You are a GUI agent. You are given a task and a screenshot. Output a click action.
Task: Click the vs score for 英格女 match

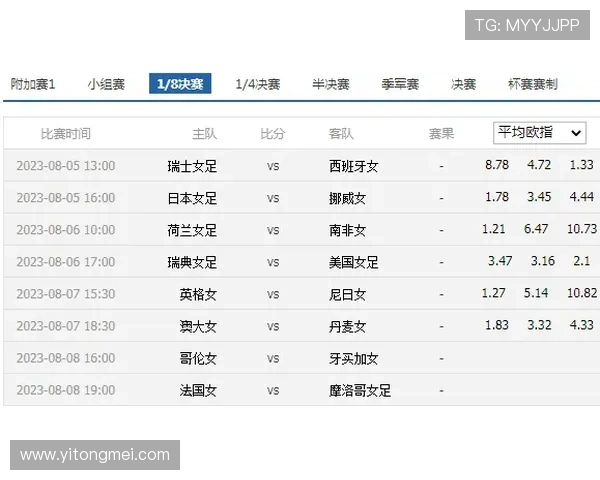[273, 295]
